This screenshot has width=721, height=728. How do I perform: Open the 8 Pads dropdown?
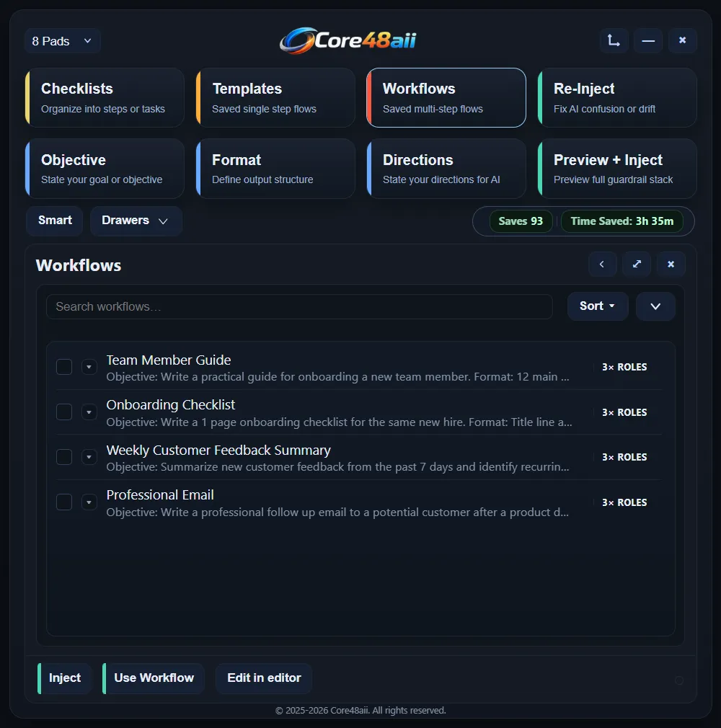click(62, 41)
